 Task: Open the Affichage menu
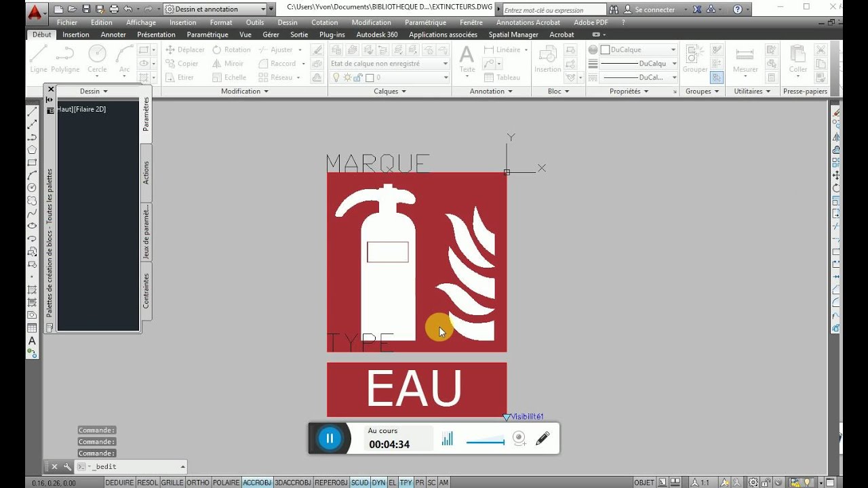(x=140, y=22)
